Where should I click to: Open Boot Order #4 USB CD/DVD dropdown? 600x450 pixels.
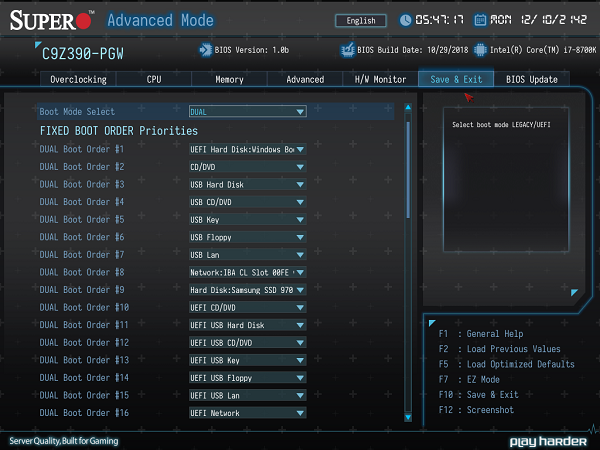click(248, 202)
